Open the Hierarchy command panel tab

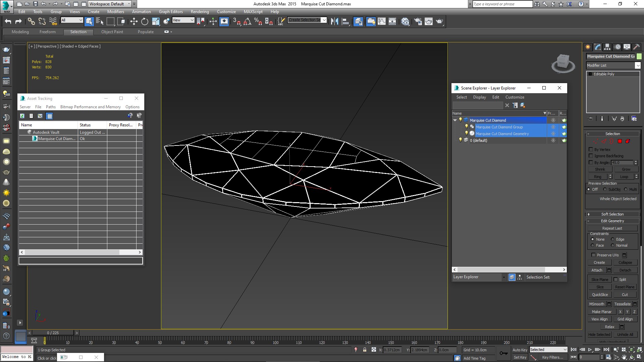tap(607, 47)
